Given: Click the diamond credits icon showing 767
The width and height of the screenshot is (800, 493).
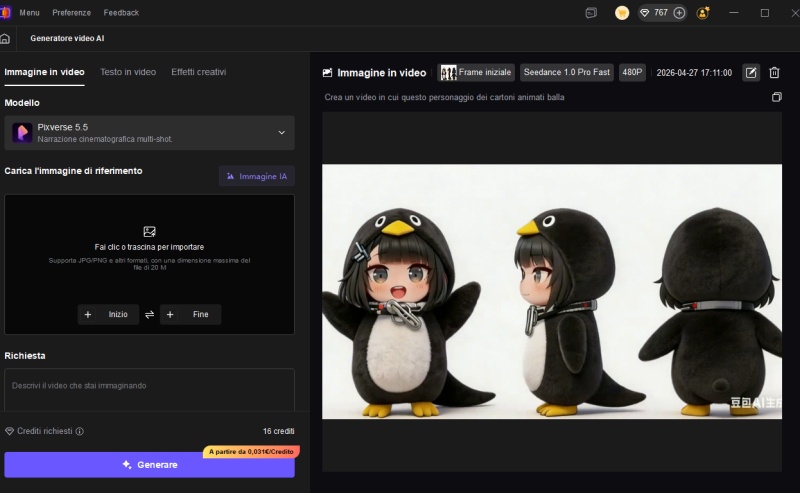Looking at the screenshot, I should 644,13.
